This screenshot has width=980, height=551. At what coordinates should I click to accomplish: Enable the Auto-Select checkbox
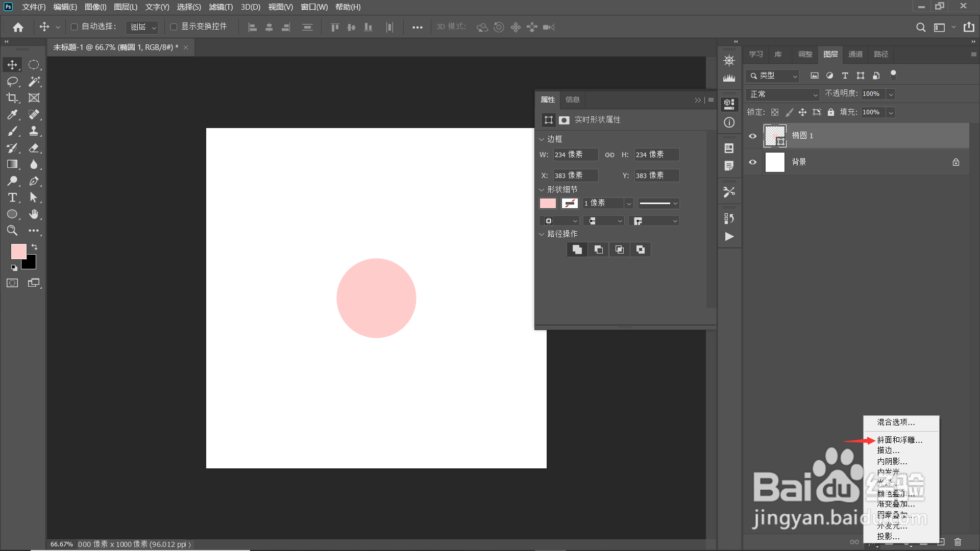(x=74, y=27)
